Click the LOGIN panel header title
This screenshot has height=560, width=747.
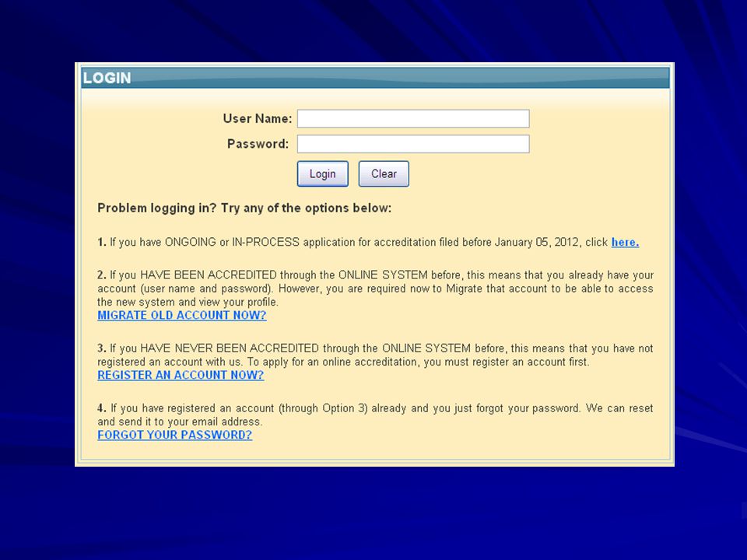(x=107, y=78)
